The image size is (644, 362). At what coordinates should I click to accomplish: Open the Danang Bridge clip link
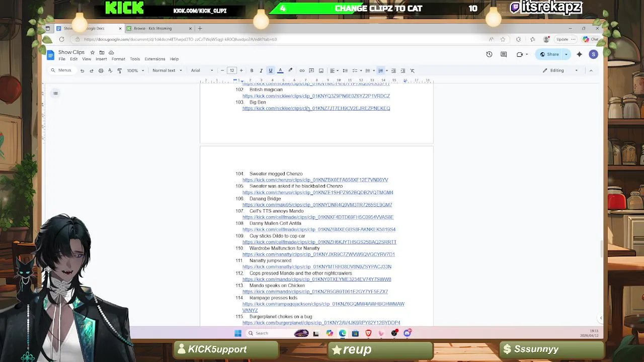click(317, 205)
